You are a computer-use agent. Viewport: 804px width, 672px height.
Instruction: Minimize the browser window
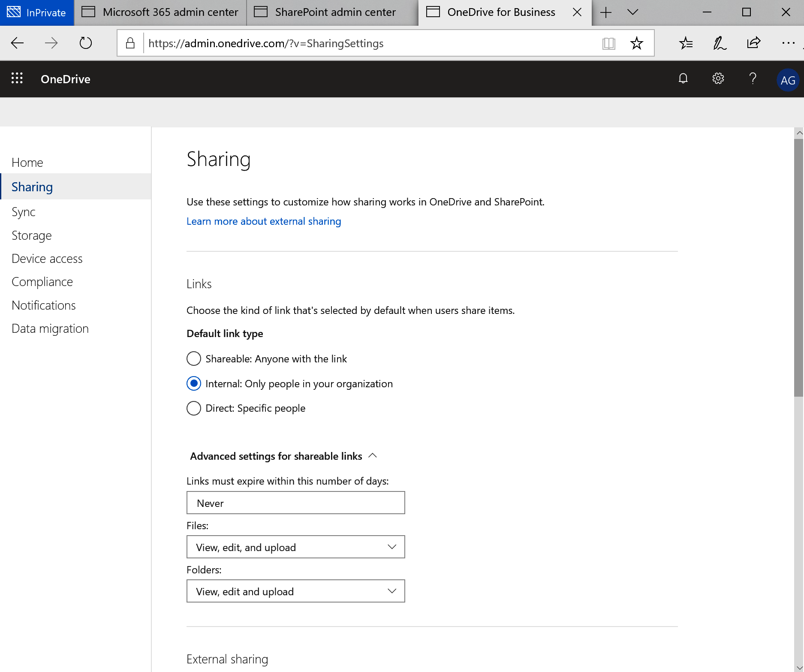point(707,12)
